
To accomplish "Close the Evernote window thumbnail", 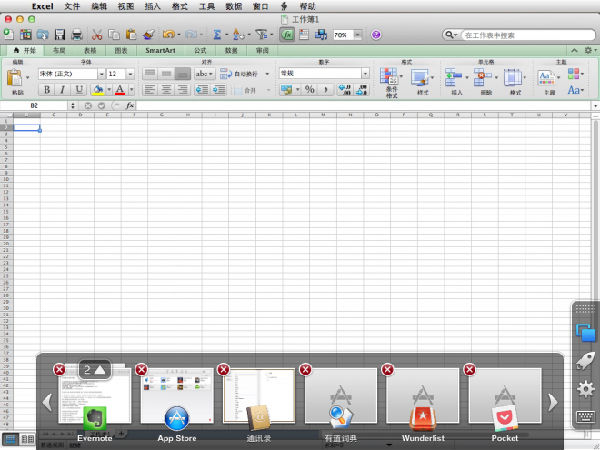I will (59, 370).
